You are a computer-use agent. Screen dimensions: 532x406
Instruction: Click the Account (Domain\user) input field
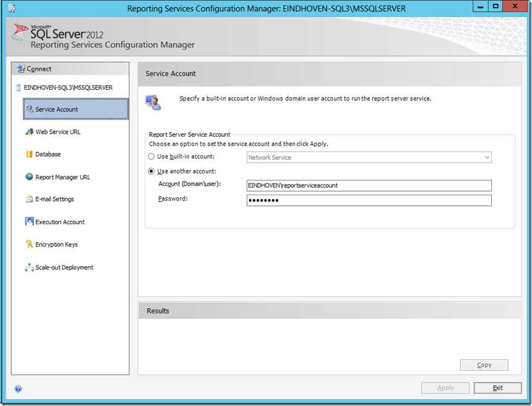coord(369,185)
